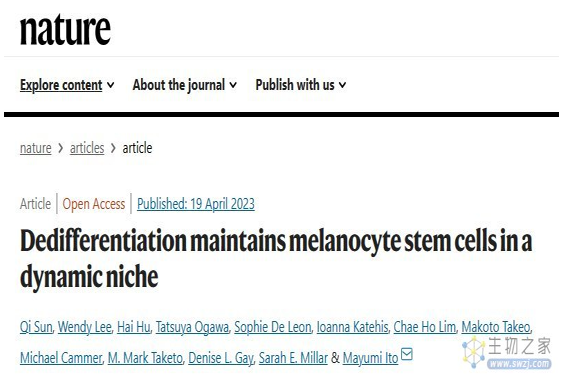Click the envelope icon beside Mayumi Ito
This screenshot has height=377, width=567.
tap(407, 354)
